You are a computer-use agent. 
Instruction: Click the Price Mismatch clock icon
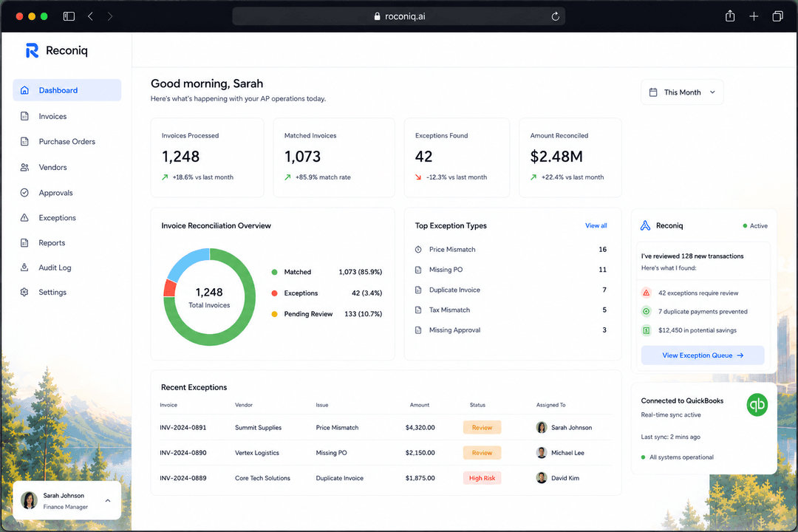[418, 250]
